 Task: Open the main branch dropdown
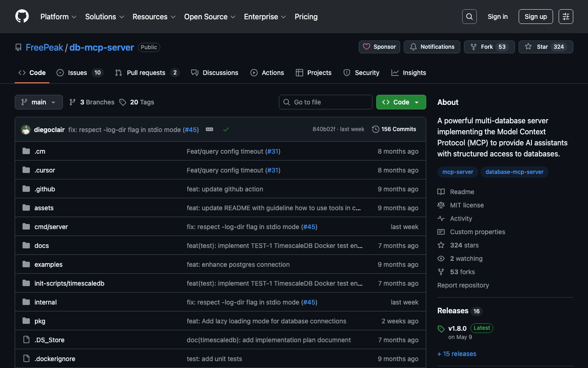39,102
